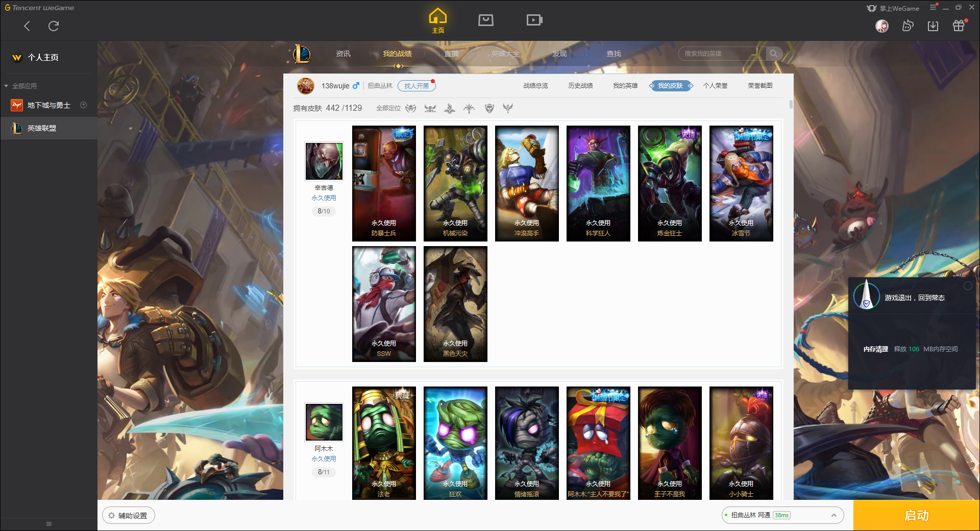Expand the 扭曲丛林 网通 server dropdown

pos(782,515)
